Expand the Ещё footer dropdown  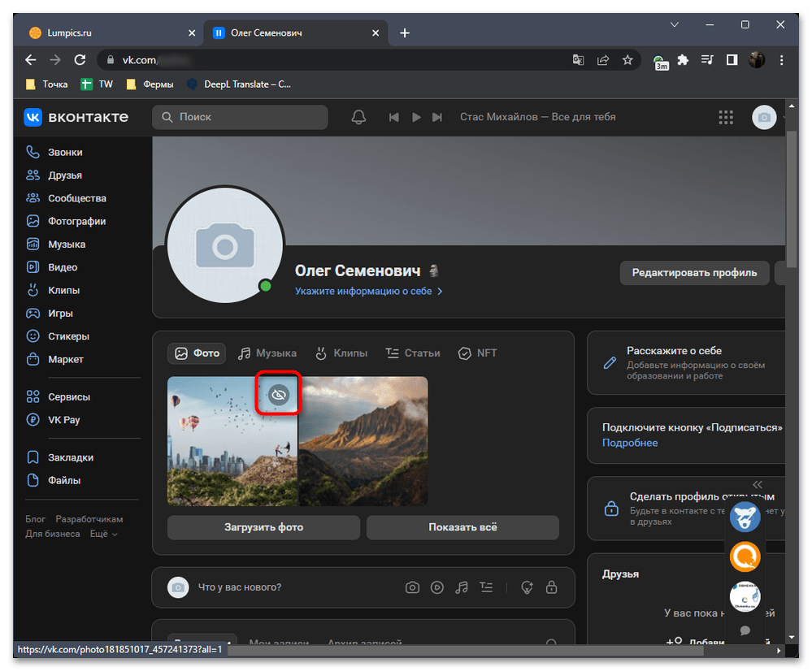[103, 534]
